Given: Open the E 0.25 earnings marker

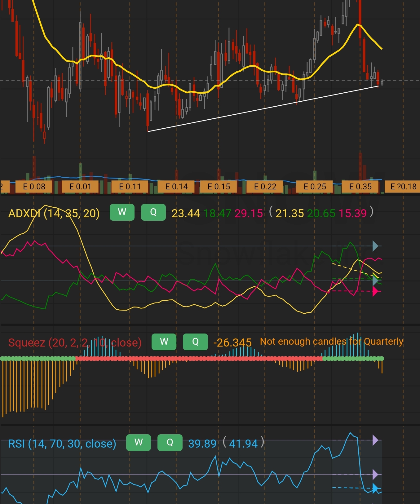Looking at the screenshot, I should click(x=315, y=187).
